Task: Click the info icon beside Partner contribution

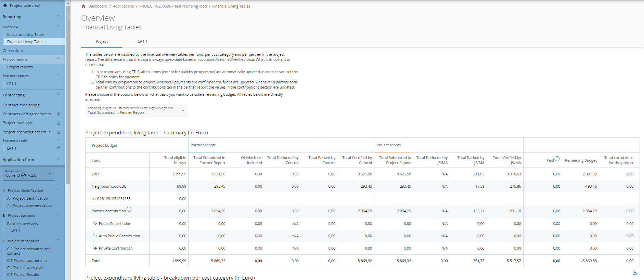Action: coord(129,209)
